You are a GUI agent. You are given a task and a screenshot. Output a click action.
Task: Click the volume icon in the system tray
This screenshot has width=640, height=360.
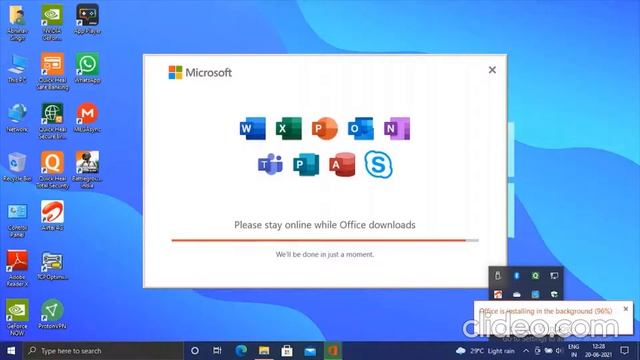pos(559,351)
